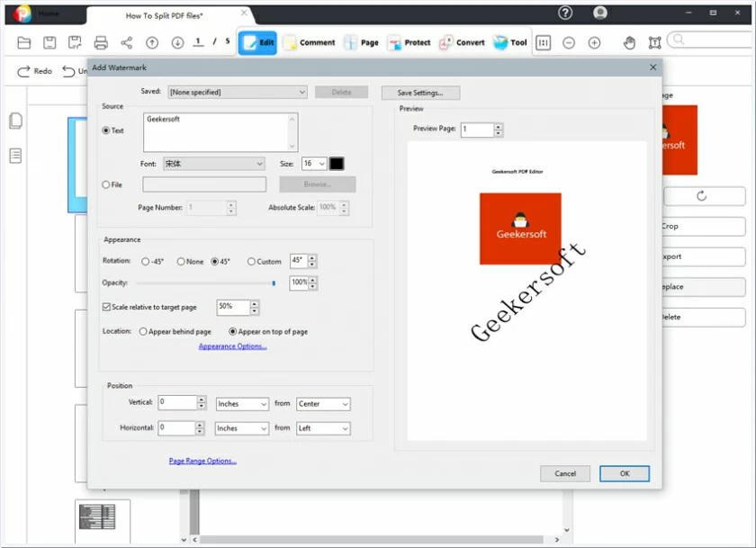The width and height of the screenshot is (756, 548).
Task: Click the Share icon in the toolbar
Action: click(125, 42)
